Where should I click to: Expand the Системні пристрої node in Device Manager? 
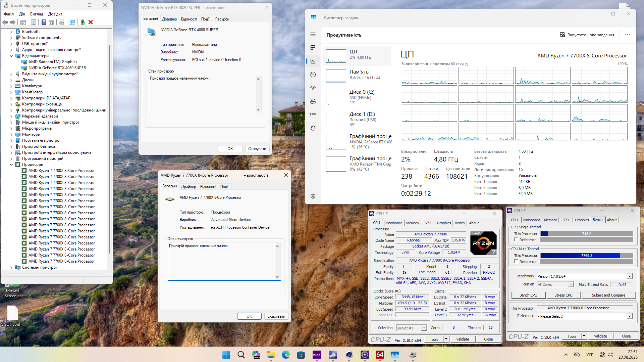tap(11, 267)
